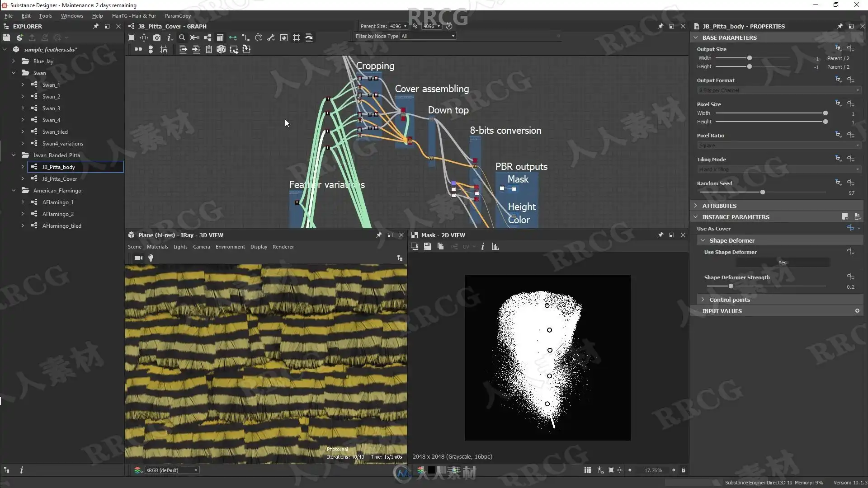Toggle the lock icon in 2D view status bar
This screenshot has width=868, height=488.
(x=683, y=470)
